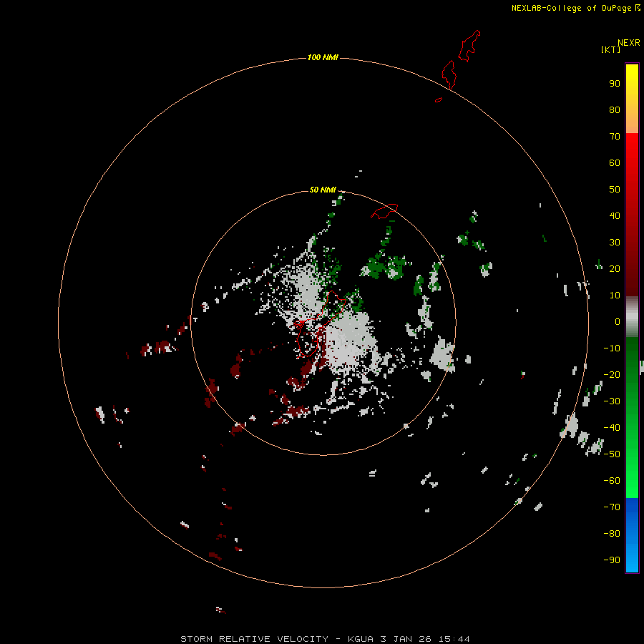Click the 50 NMI range ring label
The height and width of the screenshot is (644, 644).
pyautogui.click(x=323, y=190)
